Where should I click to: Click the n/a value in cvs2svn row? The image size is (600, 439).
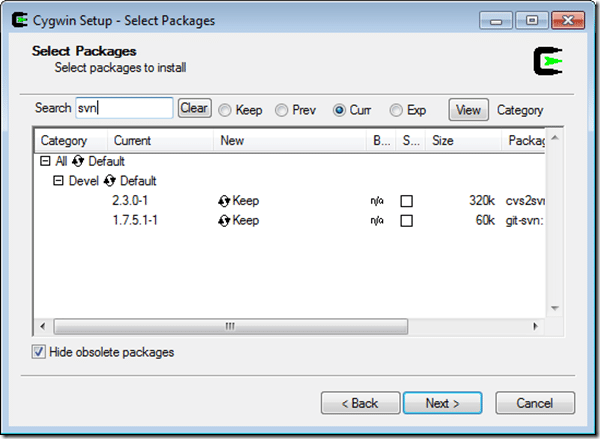(377, 201)
